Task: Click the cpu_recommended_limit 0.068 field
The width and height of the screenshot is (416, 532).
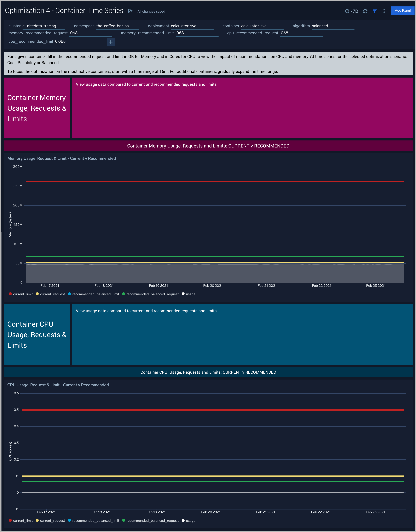Action: pos(76,42)
